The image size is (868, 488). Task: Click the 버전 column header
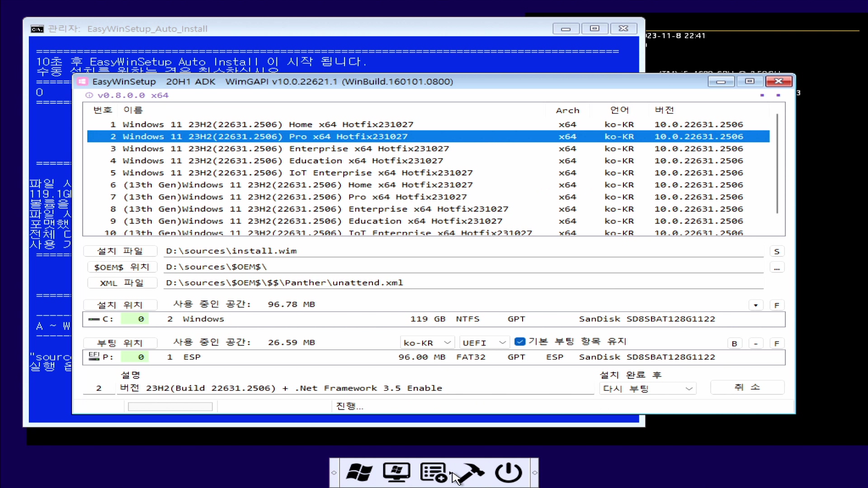pyautogui.click(x=664, y=110)
